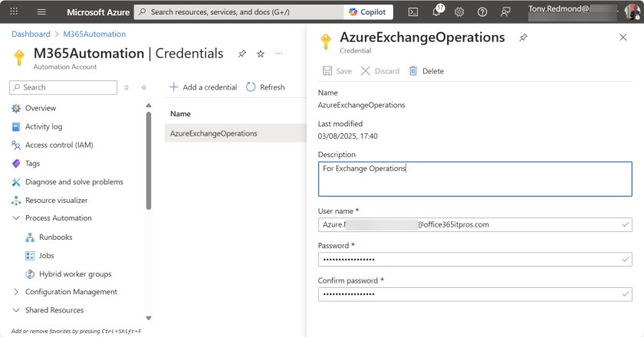This screenshot has height=337, width=644.
Task: Click the Confirm password field
Action: point(475,294)
